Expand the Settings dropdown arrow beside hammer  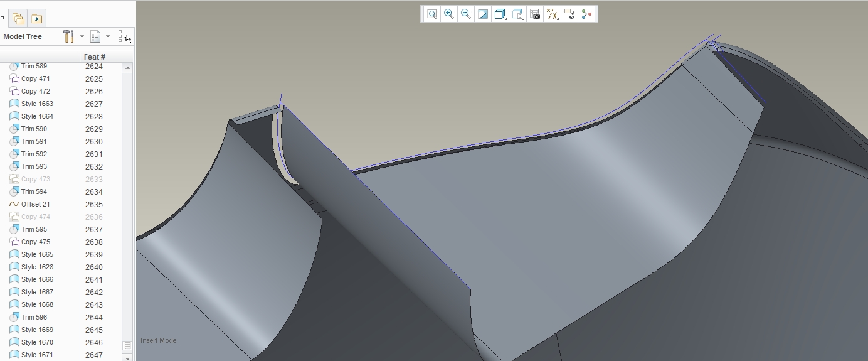(x=82, y=36)
